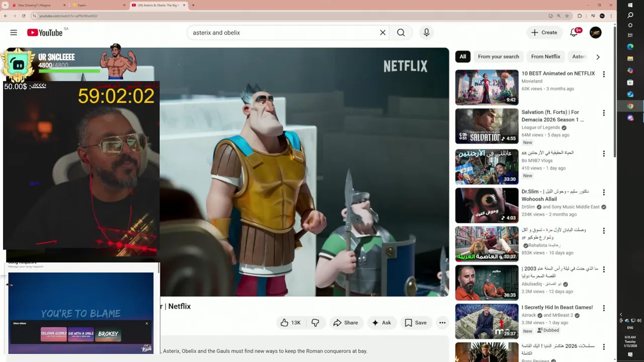Open more actions ellipsis under video

442,323
